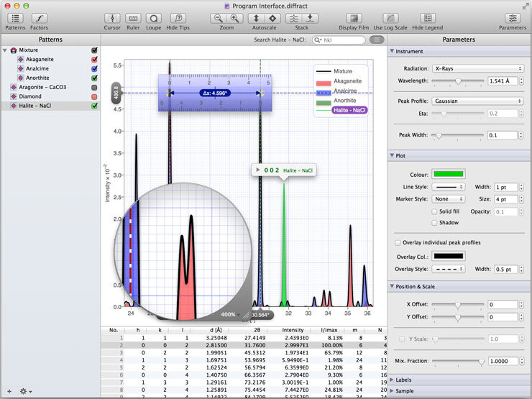The width and height of the screenshot is (532, 399).
Task: Open the Peak Profile dropdown
Action: pos(477,101)
